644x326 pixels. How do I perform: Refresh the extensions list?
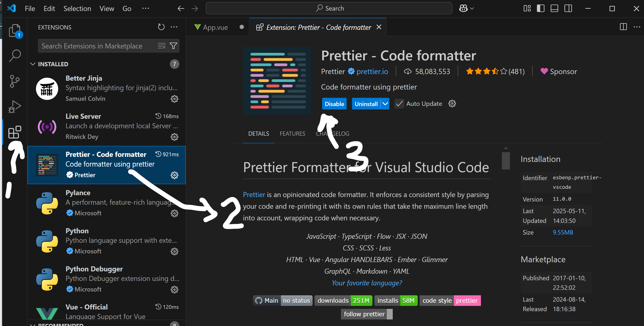161,27
